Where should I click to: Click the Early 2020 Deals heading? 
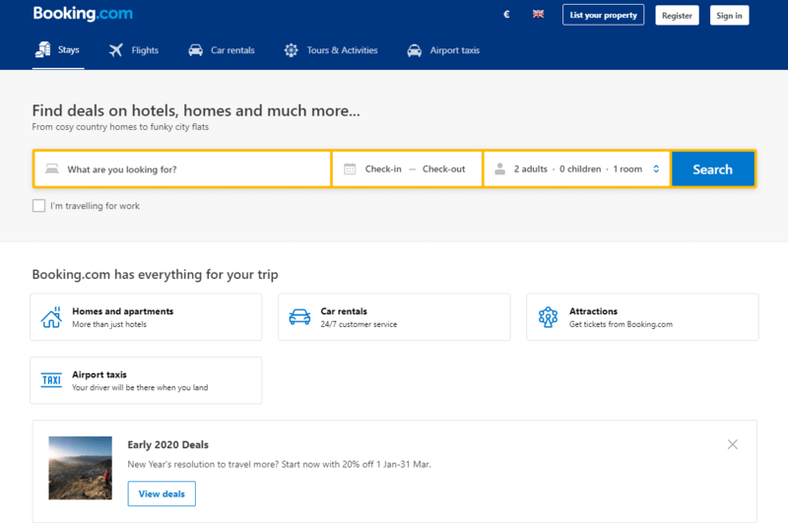167,444
